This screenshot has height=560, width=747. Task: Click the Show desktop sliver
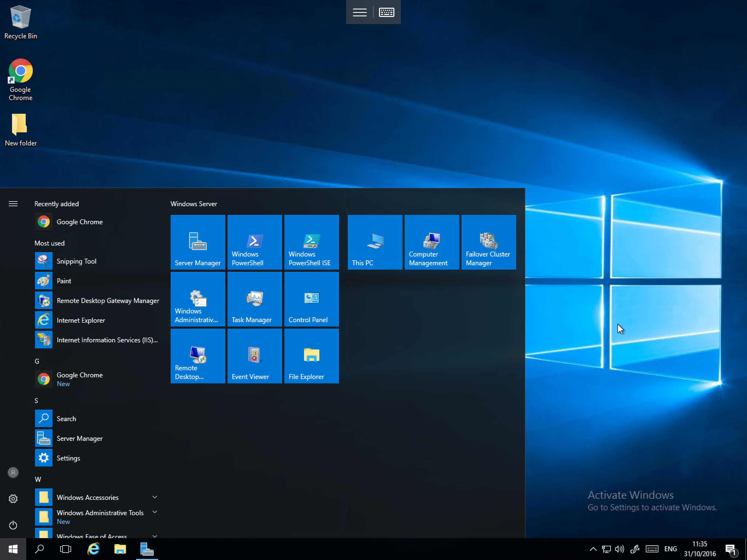745,549
